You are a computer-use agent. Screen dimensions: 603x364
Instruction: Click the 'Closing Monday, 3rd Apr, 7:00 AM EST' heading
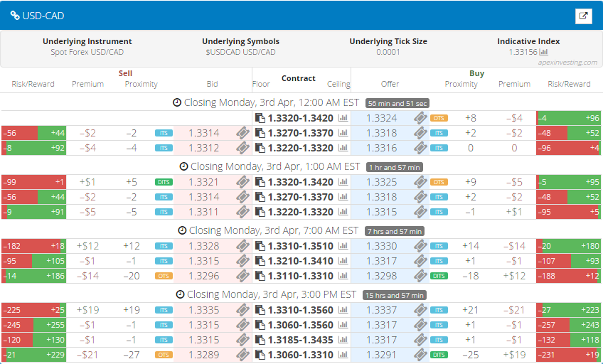tap(274, 230)
